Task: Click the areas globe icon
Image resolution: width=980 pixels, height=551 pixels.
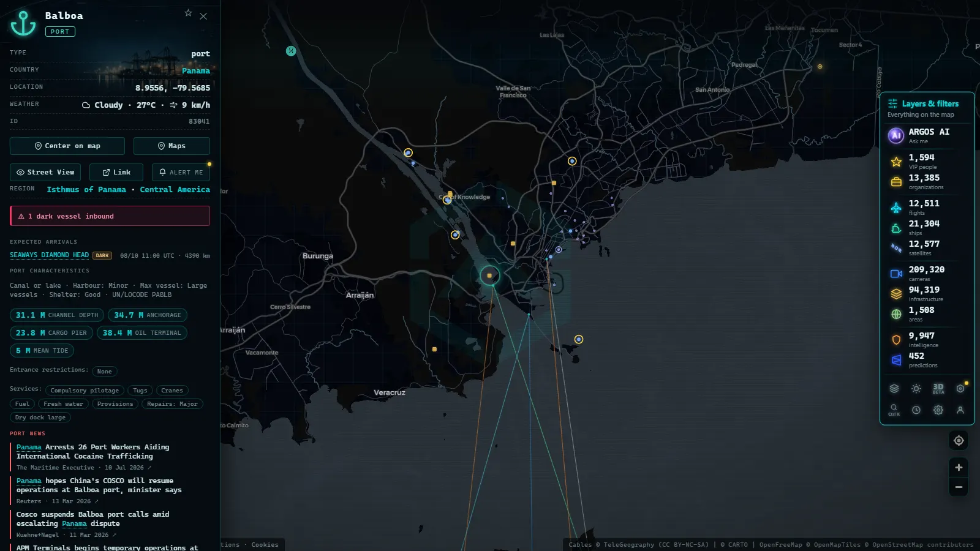Action: 896,314
